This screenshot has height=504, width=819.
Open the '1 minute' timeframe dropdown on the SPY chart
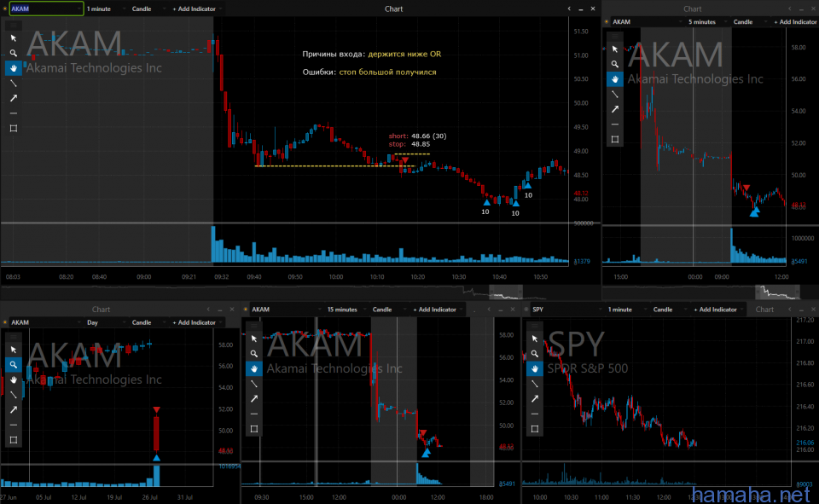(x=627, y=310)
